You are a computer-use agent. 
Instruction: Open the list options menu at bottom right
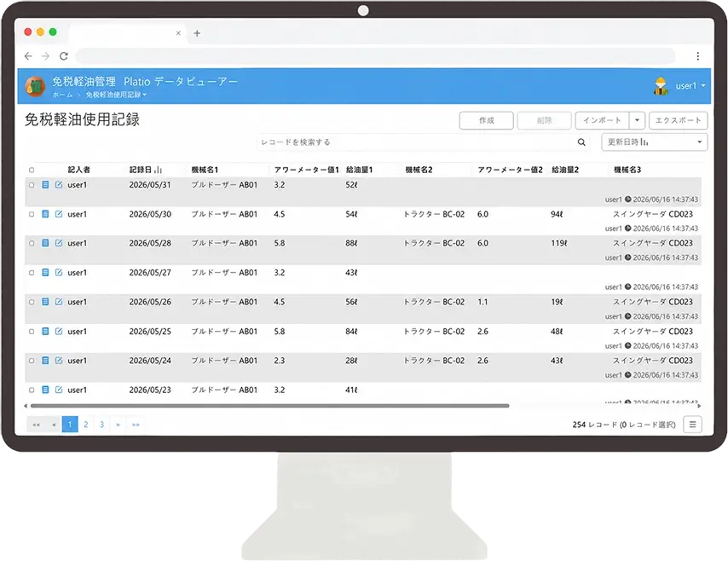click(692, 425)
